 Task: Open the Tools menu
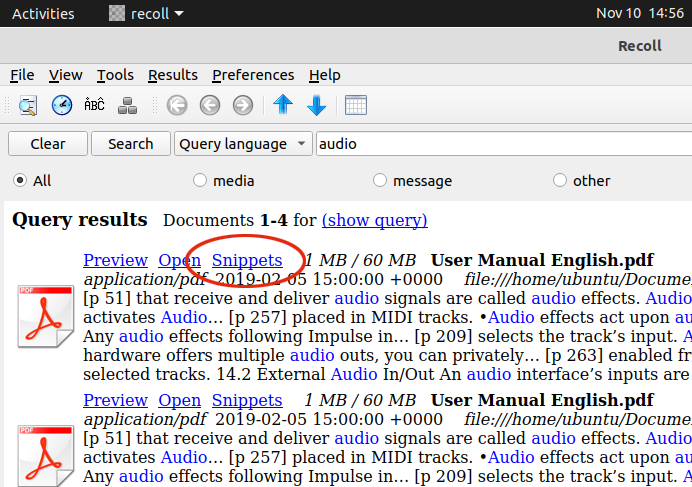115,75
